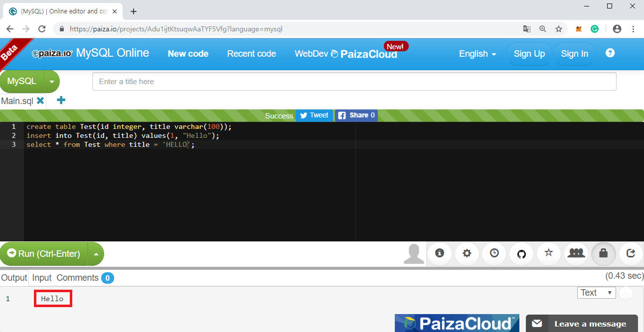
Task: Open the group sharing icon
Action: [576, 253]
